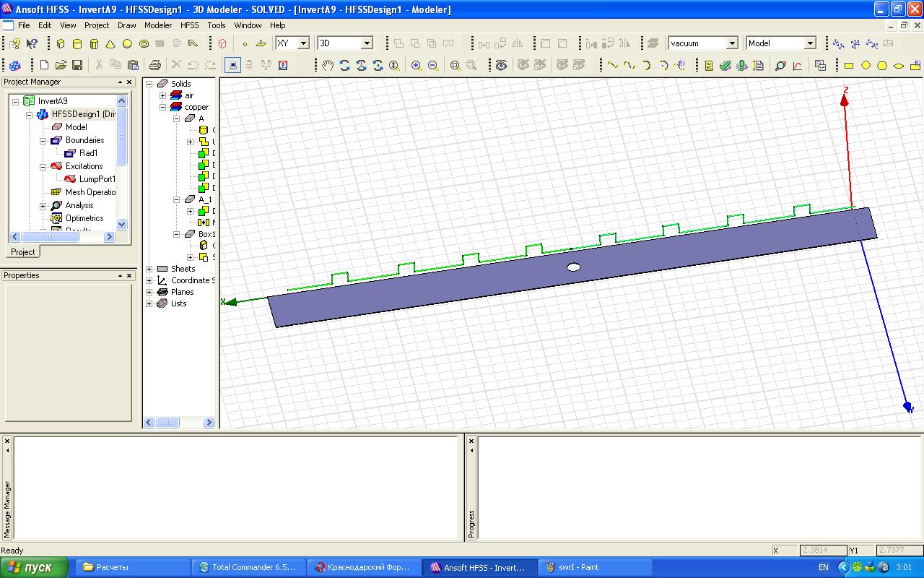Click the Print icon in toolbar
The height and width of the screenshot is (578, 924).
tap(154, 66)
